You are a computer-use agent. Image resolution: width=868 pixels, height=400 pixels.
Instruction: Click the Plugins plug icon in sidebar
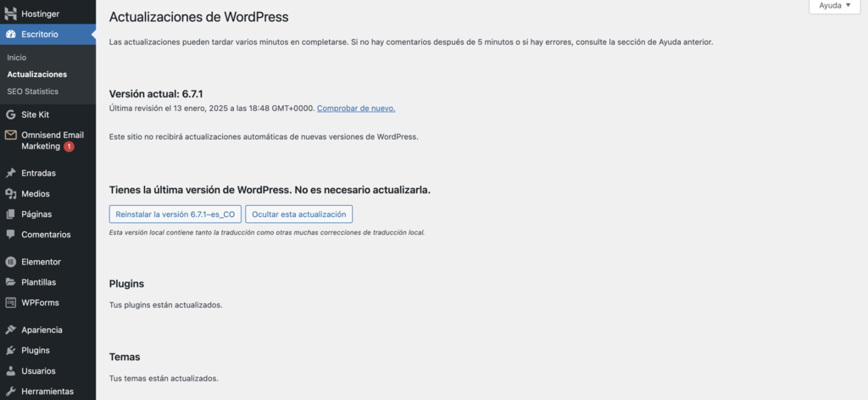point(10,350)
